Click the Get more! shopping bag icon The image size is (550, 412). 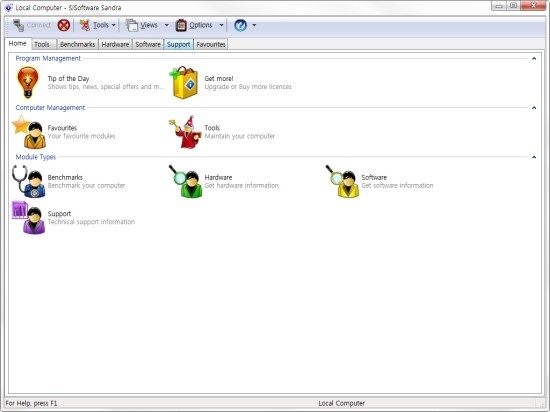(184, 82)
